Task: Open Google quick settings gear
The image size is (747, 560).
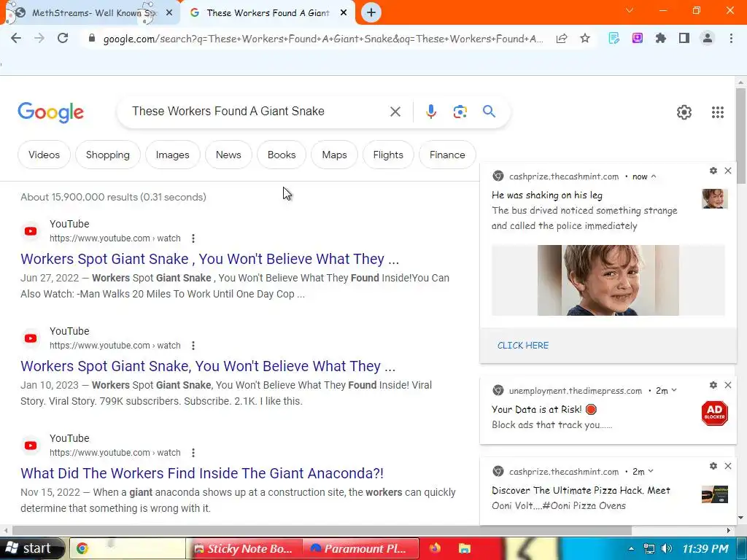Action: (x=684, y=112)
